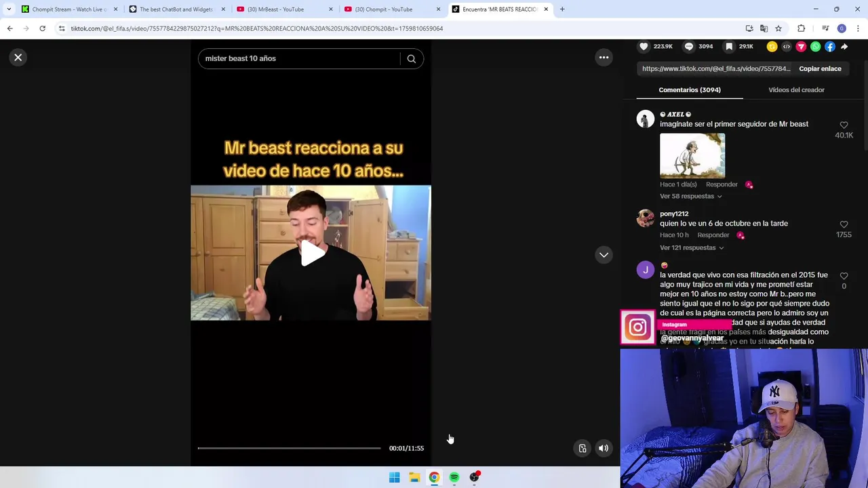Open AXEL's commenter username
868x488 pixels.
click(x=675, y=115)
